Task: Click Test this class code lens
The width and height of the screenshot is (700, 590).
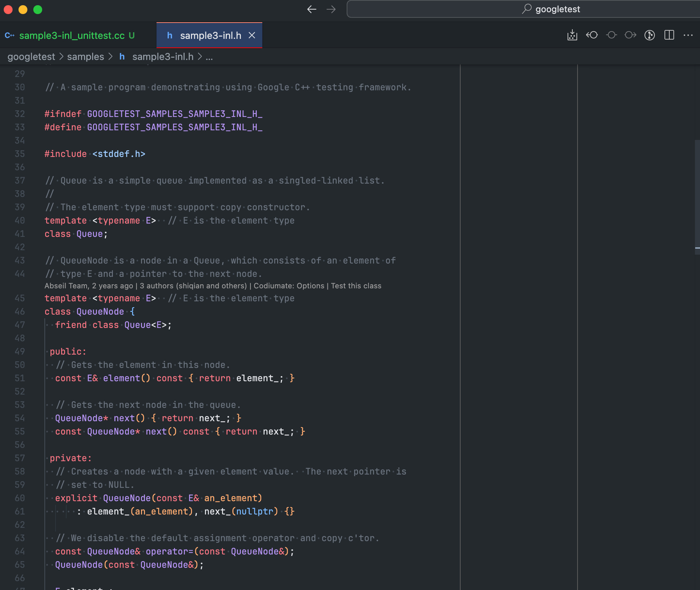Action: coord(356,286)
